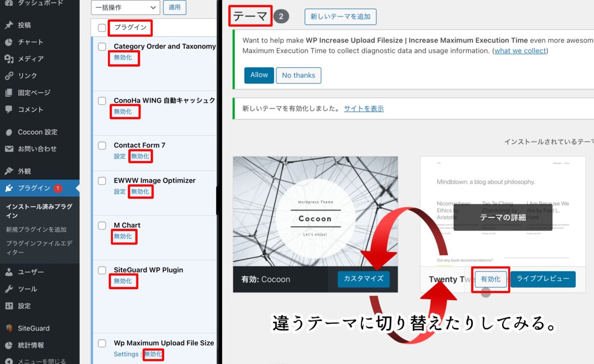Click the Allow button
The height and width of the screenshot is (364, 594).
point(259,75)
